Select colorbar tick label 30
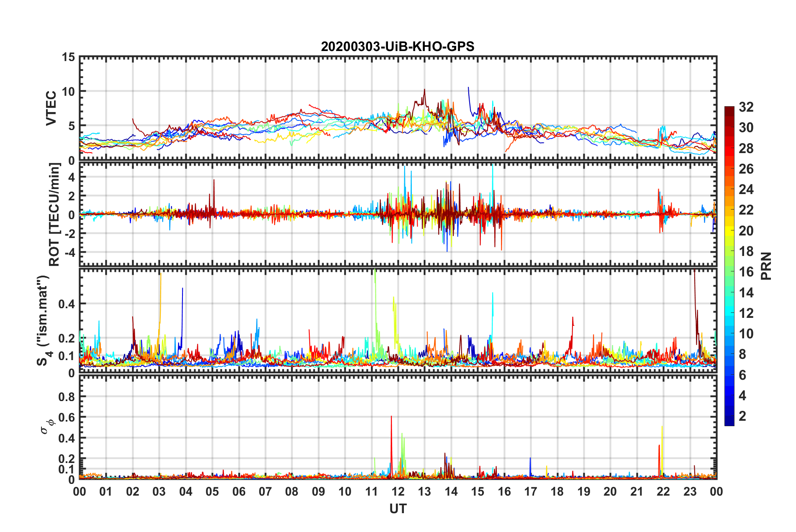This screenshot has width=796, height=532. pos(746,128)
